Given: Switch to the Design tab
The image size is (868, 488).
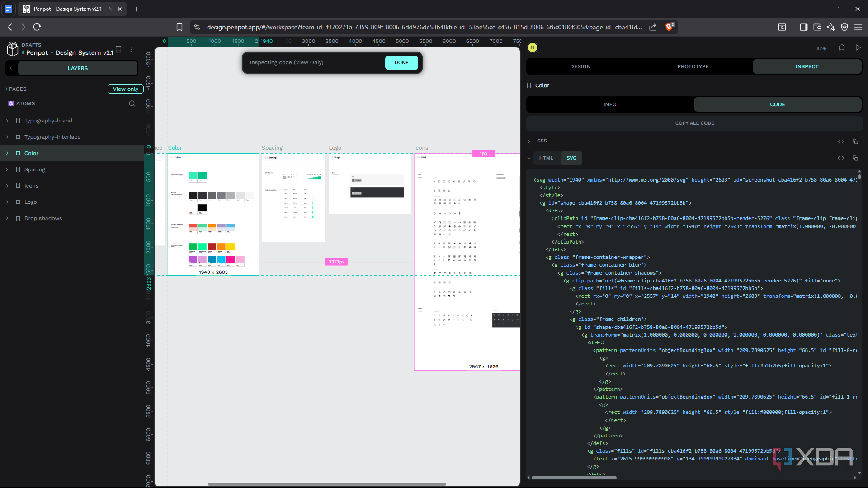Looking at the screenshot, I should pos(580,66).
